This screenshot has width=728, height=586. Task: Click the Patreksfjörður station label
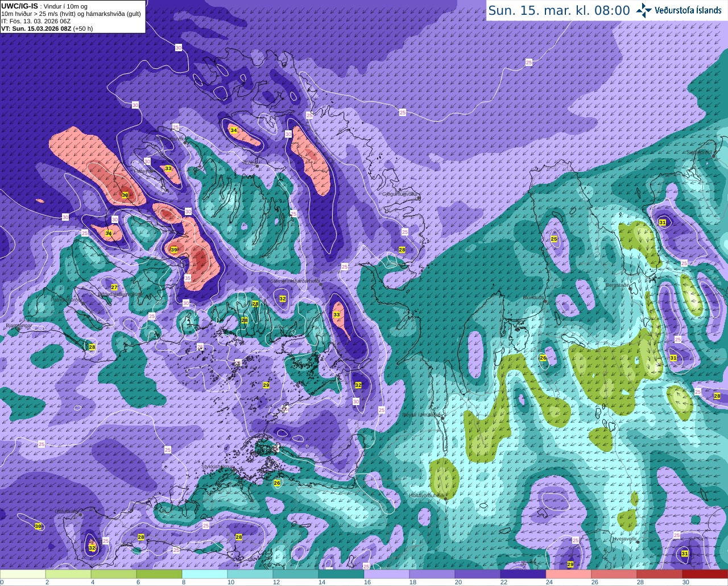pos(67,299)
